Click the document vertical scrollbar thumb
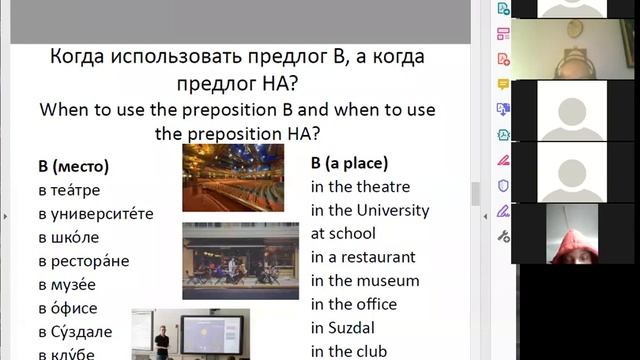Viewport: 640px width, 360px height. click(x=475, y=194)
